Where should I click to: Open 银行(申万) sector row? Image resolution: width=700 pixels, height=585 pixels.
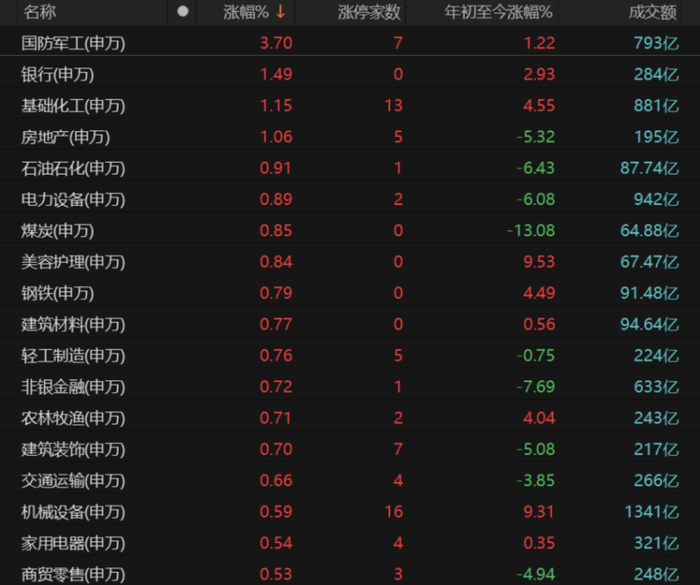350,74
